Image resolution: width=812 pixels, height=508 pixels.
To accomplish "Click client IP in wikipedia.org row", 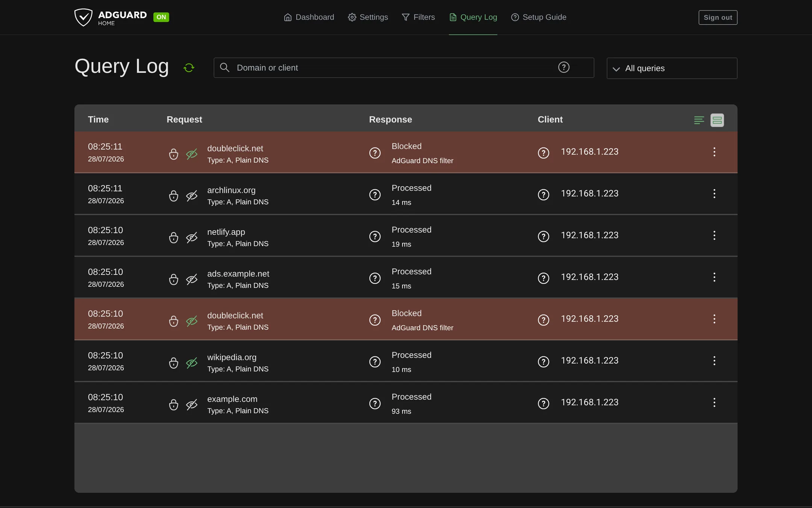I will tap(589, 360).
